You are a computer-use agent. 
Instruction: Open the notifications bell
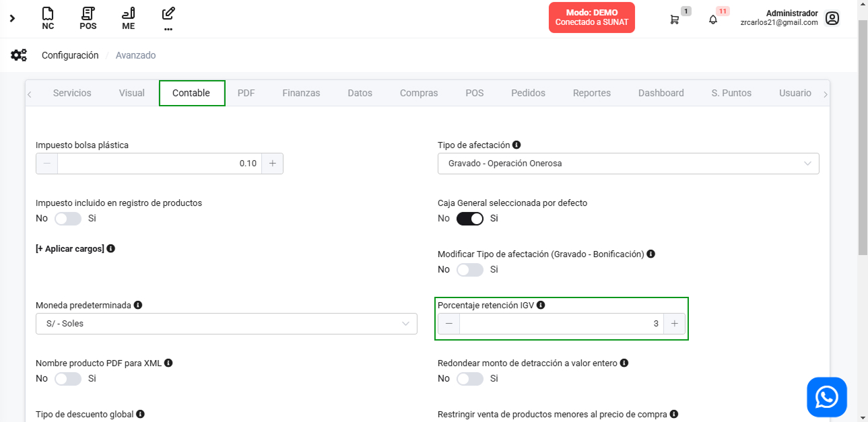[x=713, y=20]
